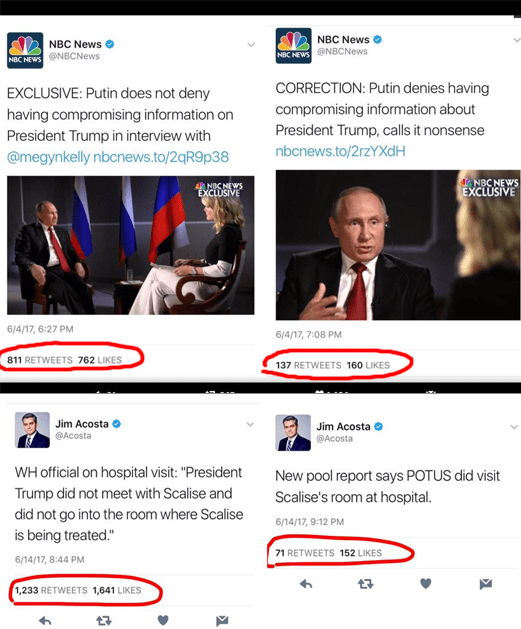Viewport: 521px width, 629px height.
Task: Open Putin and Kelly interview image
Action: [131, 245]
